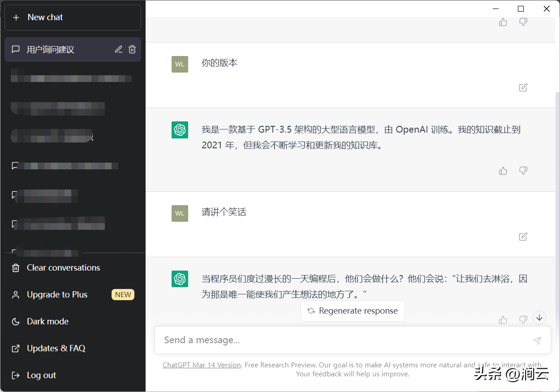Click the user icon beside Upgrade to Plus
This screenshot has width=560, height=392.
(16, 295)
